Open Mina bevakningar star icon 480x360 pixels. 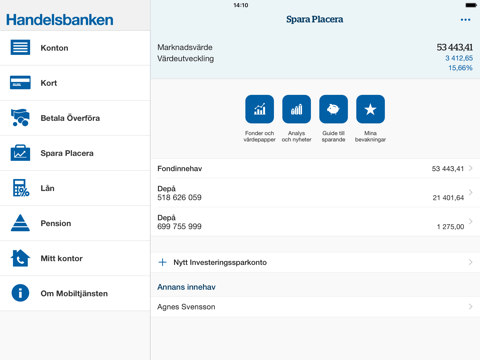(x=370, y=109)
